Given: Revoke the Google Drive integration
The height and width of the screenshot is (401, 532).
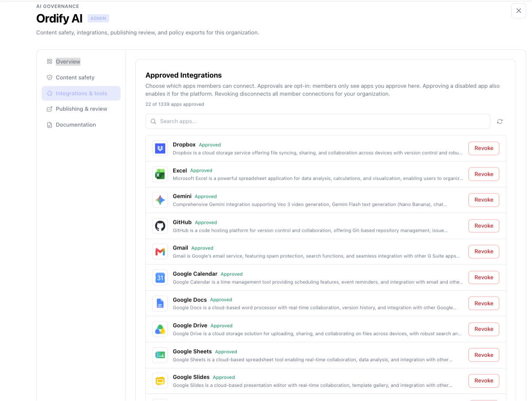Looking at the screenshot, I should (484, 329).
